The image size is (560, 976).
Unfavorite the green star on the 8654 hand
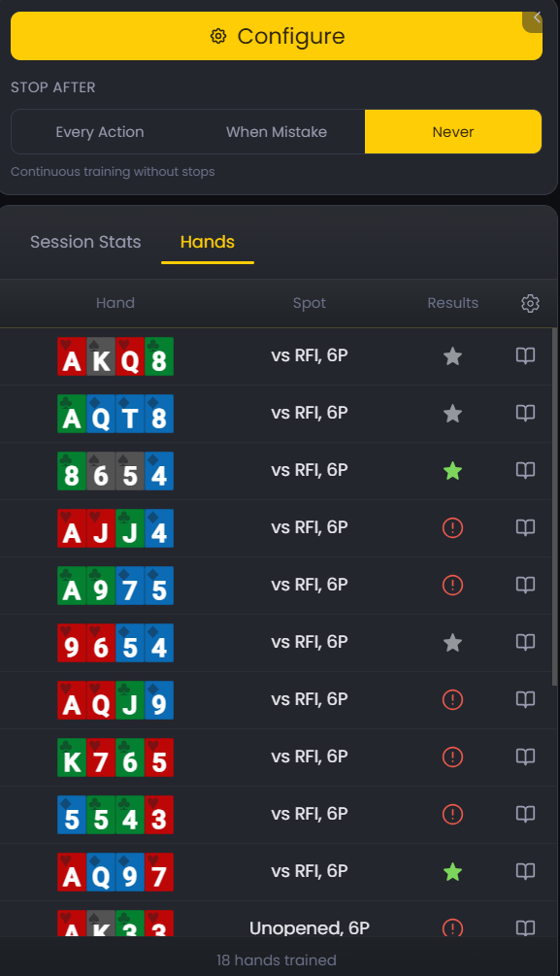click(x=452, y=470)
